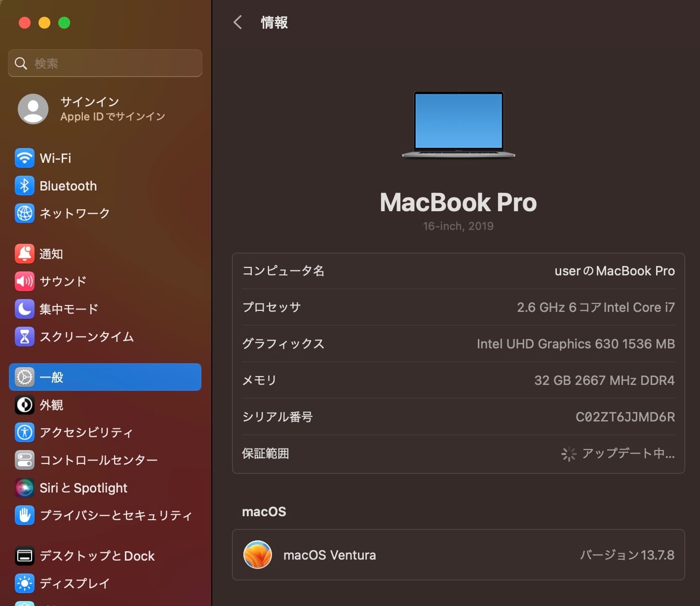Click the macOS Ventura logo icon
700x606 pixels.
pyautogui.click(x=258, y=555)
